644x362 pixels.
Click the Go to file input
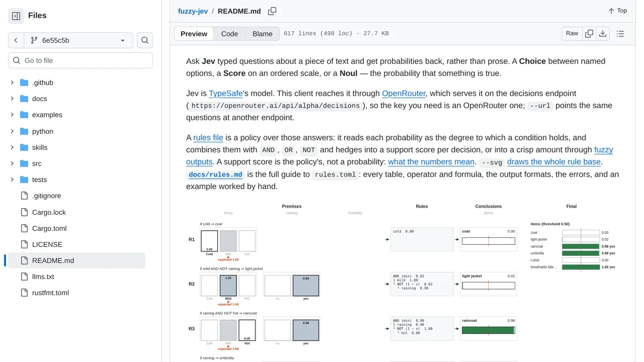[80, 60]
